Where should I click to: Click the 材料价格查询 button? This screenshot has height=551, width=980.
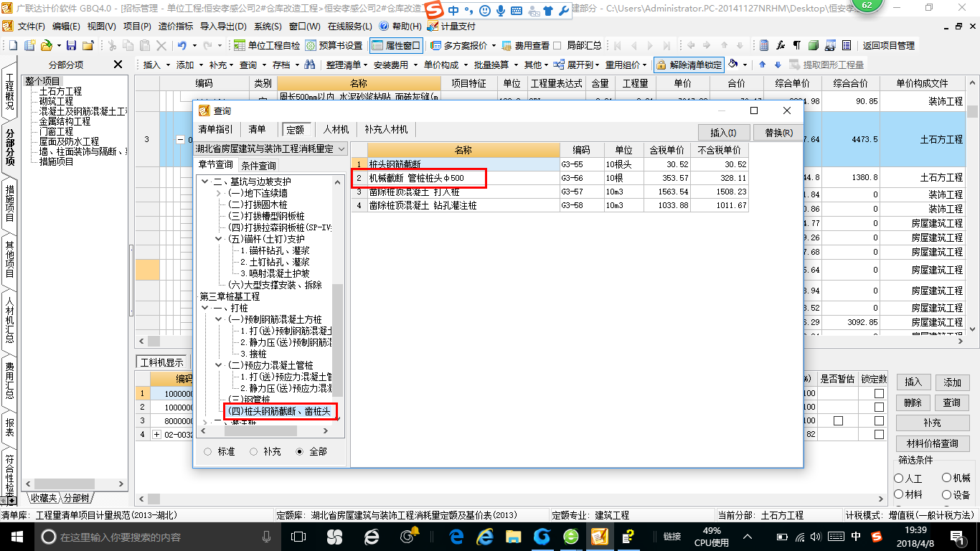click(x=932, y=443)
